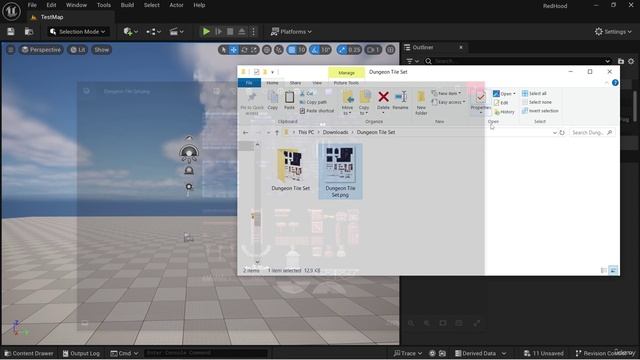This screenshot has height=360, width=640.
Task: Open the File tab in Explorer window
Action: point(249,83)
